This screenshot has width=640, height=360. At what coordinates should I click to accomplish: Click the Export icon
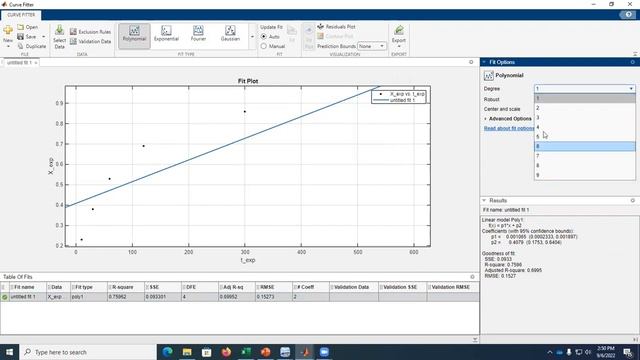(x=399, y=30)
